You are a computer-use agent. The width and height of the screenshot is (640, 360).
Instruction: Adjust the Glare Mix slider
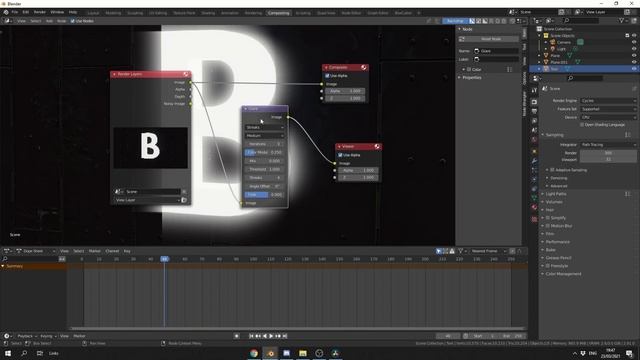point(264,161)
